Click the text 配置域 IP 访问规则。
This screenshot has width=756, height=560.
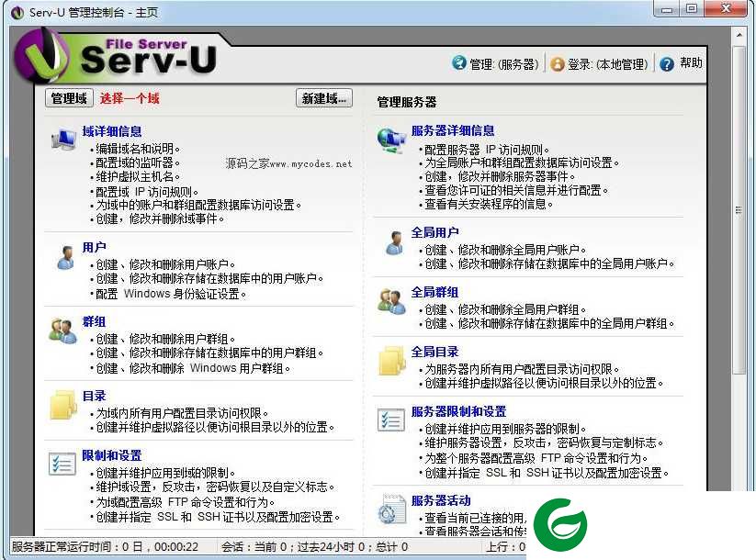pos(147,192)
